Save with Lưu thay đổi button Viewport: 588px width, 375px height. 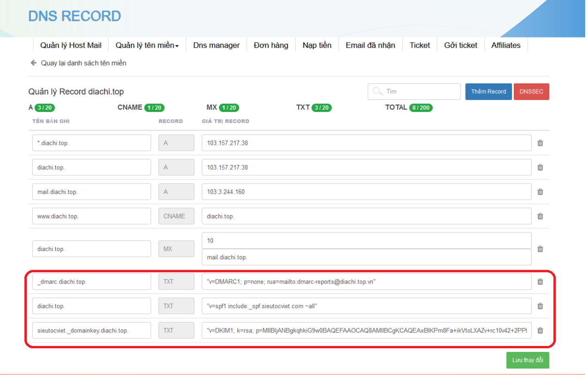pyautogui.click(x=528, y=360)
